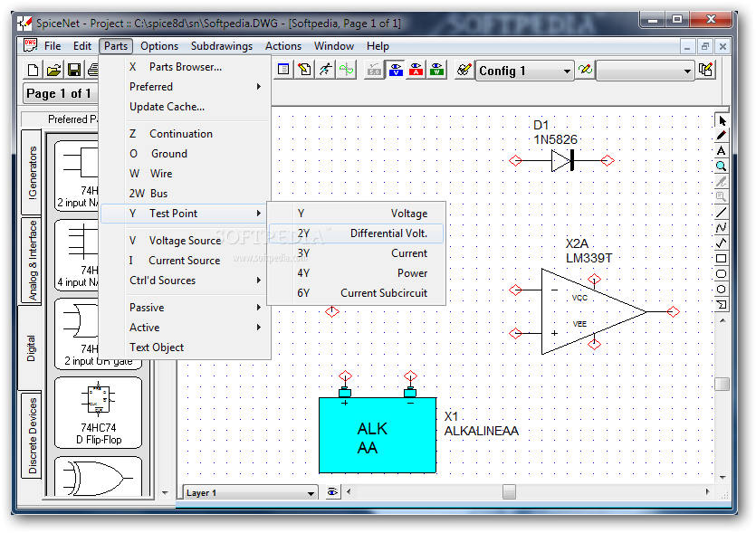Expand the Active submenu
The width and height of the screenshot is (756, 533).
coord(185,328)
